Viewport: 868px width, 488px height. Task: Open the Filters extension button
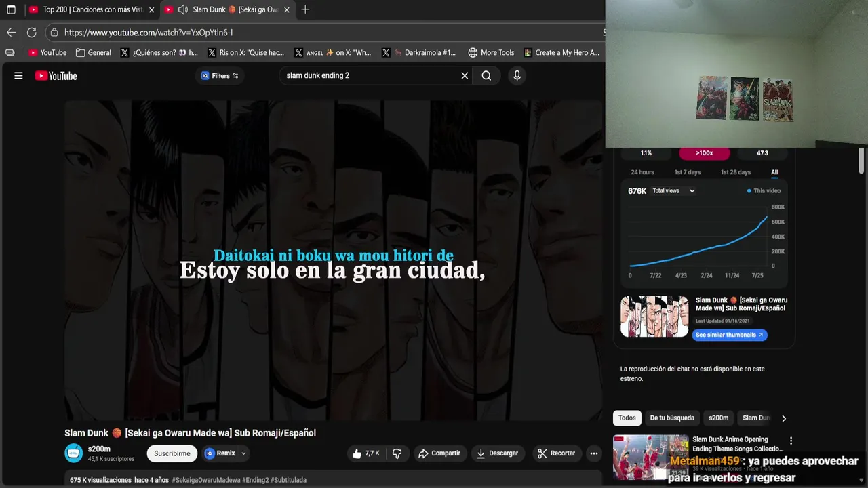click(220, 76)
